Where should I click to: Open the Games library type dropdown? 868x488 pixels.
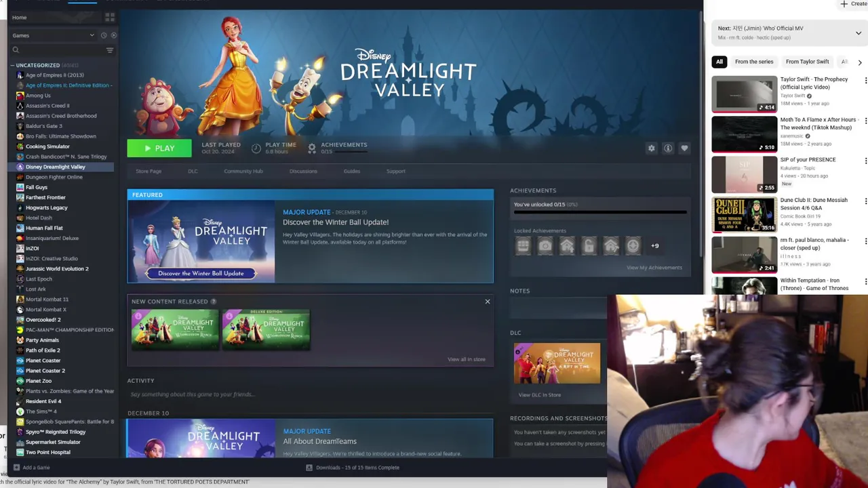click(x=53, y=35)
